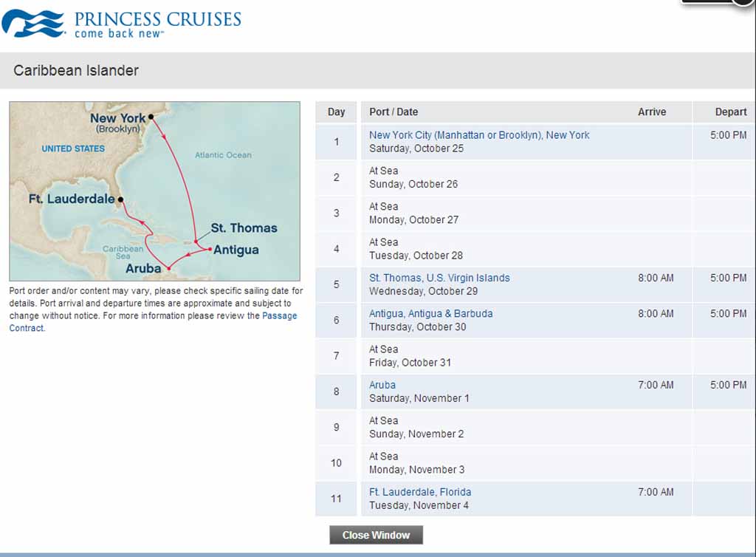Open the Aruba port link
The height and width of the screenshot is (557, 756).
coord(382,385)
